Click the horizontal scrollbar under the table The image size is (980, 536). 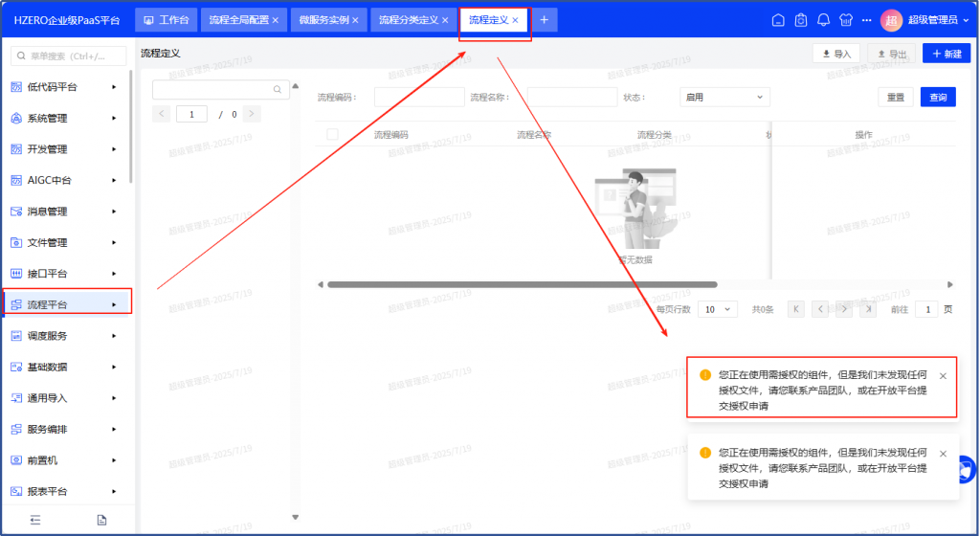pyautogui.click(x=522, y=284)
